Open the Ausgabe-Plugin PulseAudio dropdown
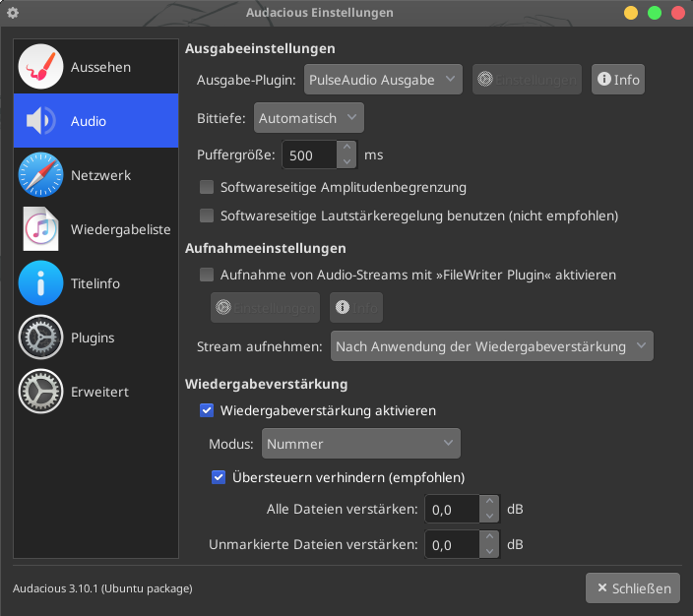 pos(383,80)
